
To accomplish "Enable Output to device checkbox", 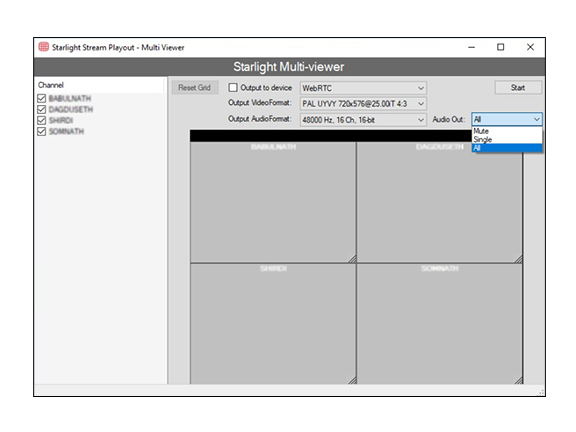I will (x=233, y=87).
